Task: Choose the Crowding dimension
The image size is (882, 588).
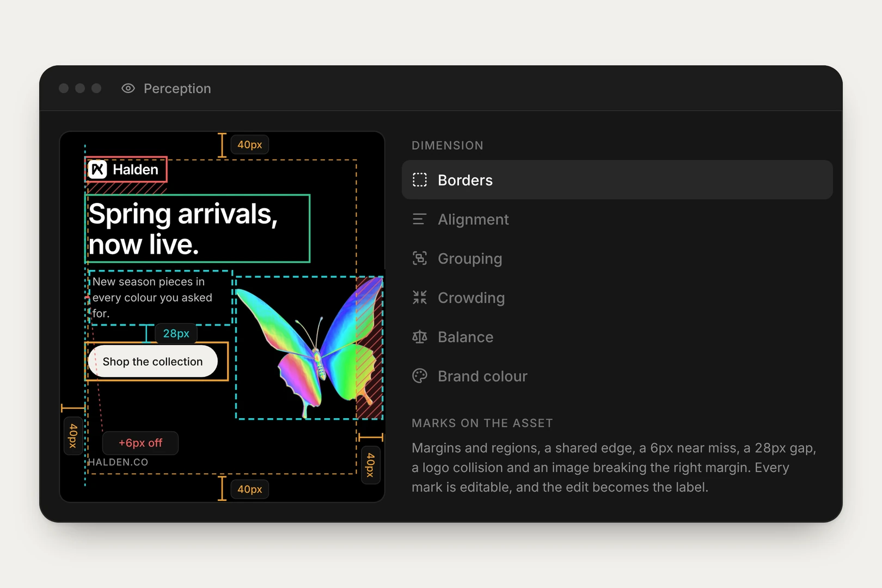Action: [x=617, y=297]
